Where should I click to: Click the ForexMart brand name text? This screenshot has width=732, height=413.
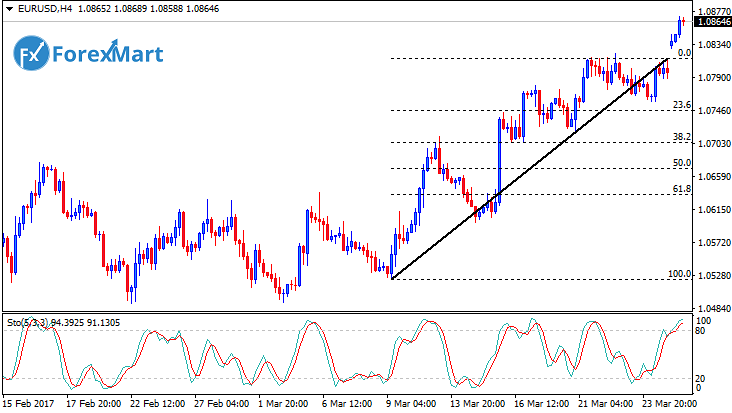105,51
